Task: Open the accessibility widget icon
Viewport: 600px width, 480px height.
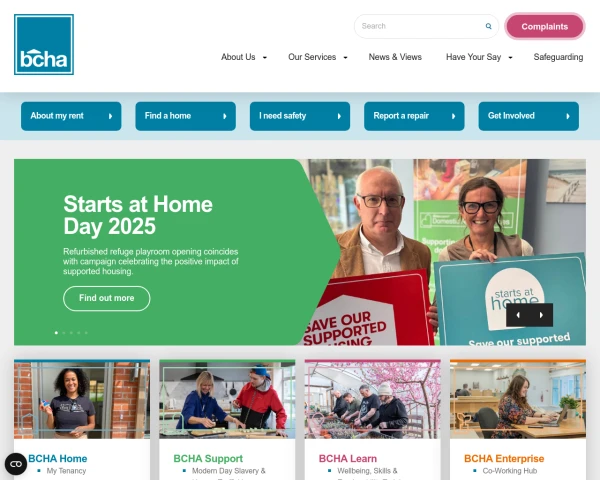Action: pos(16,464)
